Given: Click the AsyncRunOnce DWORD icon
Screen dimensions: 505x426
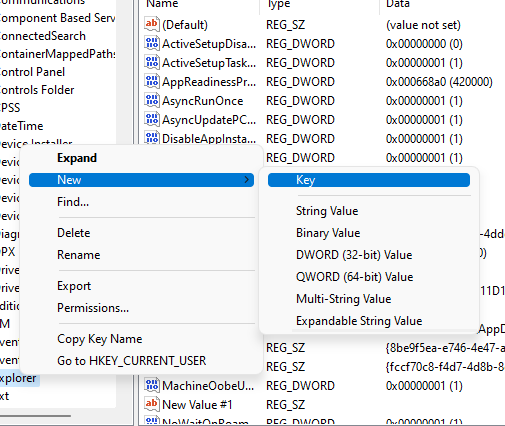Looking at the screenshot, I should [x=152, y=101].
